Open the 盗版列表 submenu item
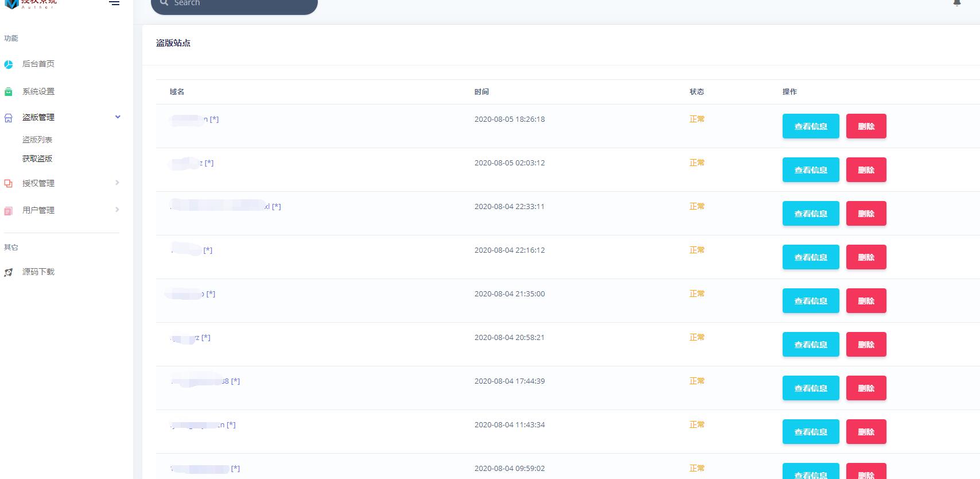Screen dimensions: 980x479 [37, 140]
